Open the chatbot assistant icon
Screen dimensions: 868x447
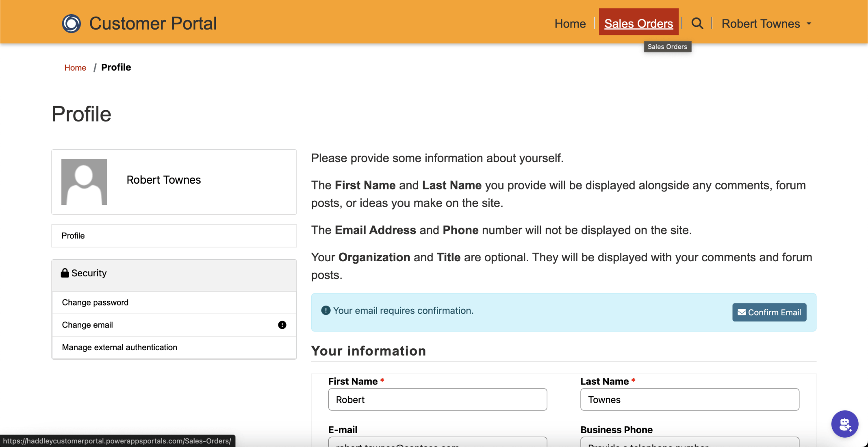coord(844,424)
